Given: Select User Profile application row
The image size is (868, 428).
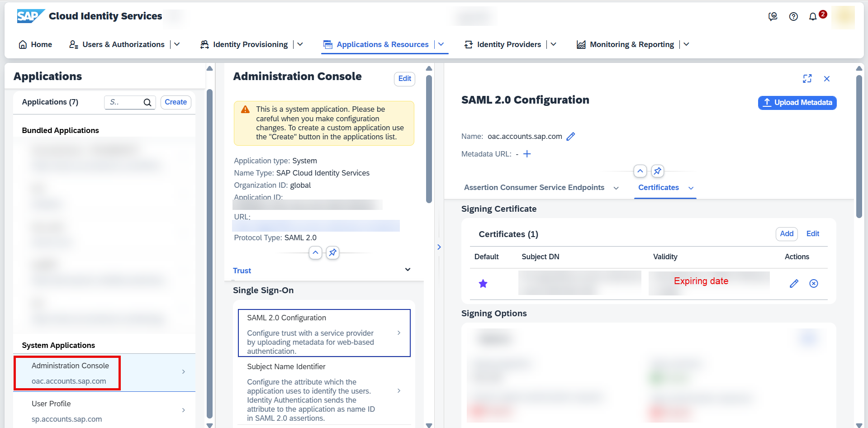Looking at the screenshot, I should [104, 411].
